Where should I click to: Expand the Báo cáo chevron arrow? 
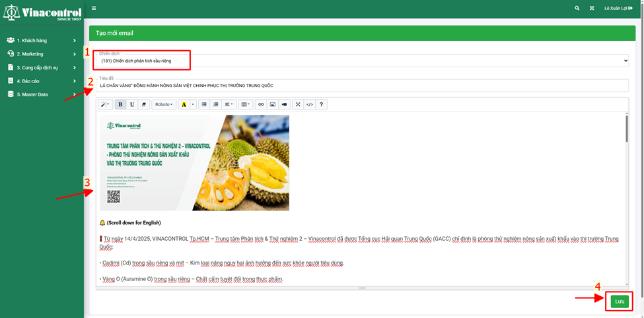coord(75,81)
